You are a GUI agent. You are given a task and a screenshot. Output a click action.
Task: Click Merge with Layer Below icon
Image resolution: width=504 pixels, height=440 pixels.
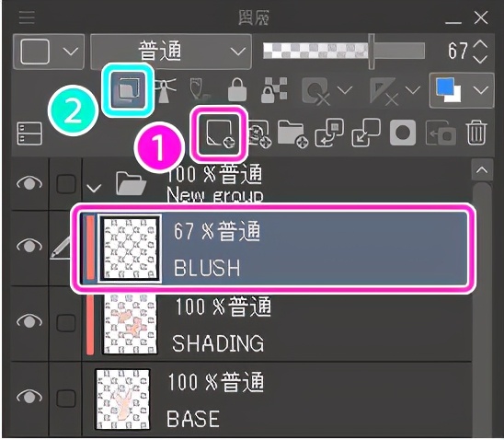tap(366, 133)
